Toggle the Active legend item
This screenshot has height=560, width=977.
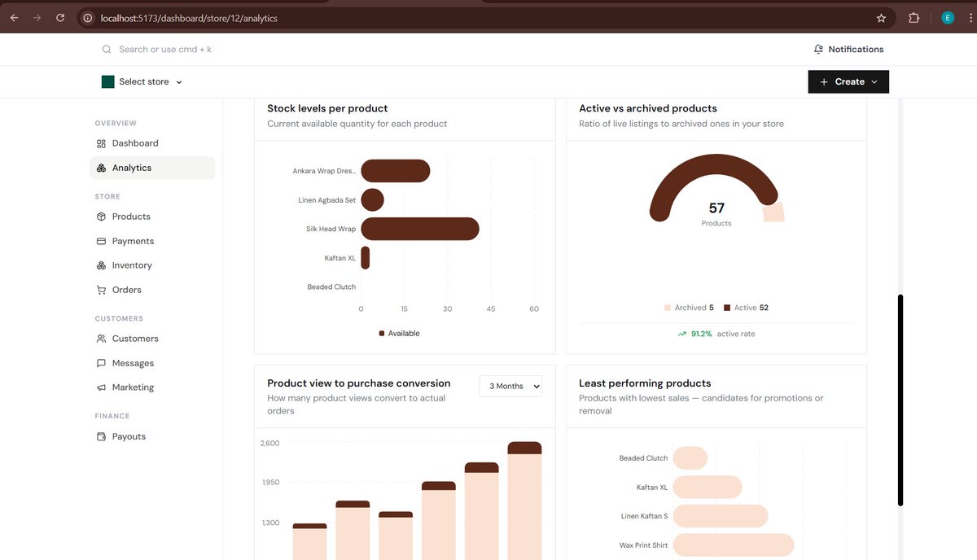click(746, 308)
